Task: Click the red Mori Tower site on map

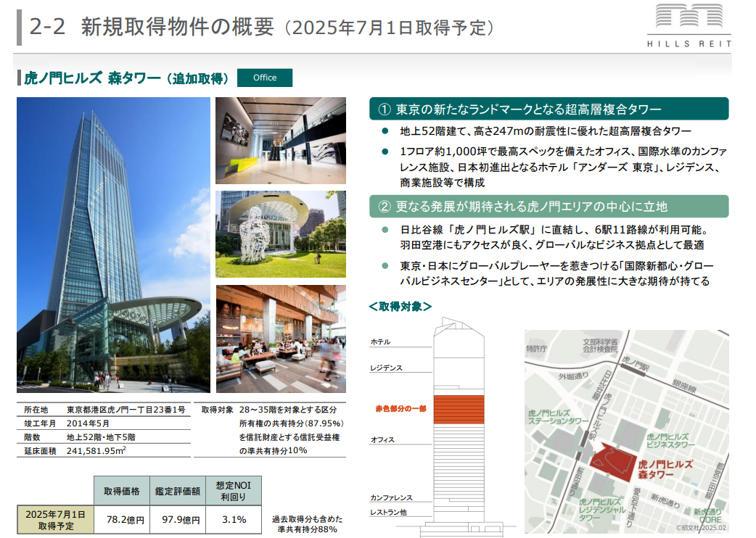Action: click(612, 463)
